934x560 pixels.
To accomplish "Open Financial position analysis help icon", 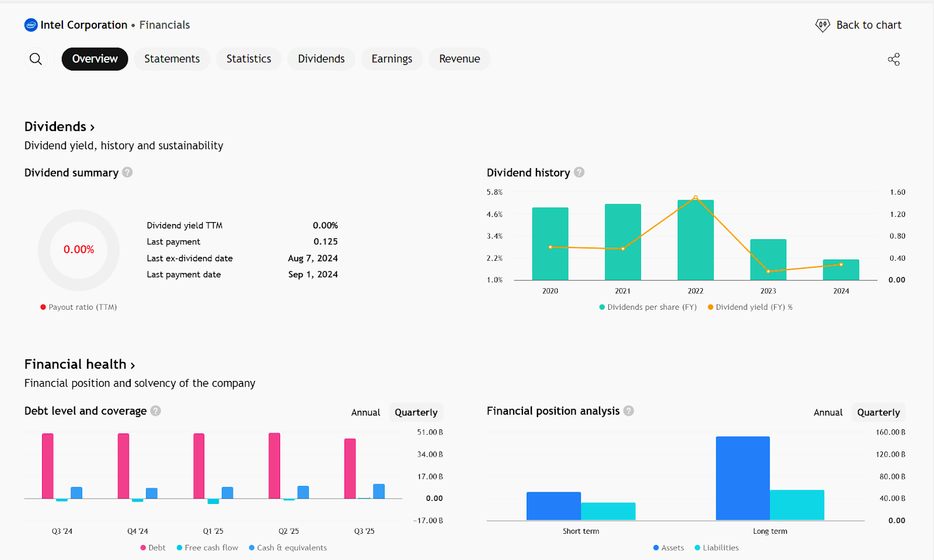I will pos(629,411).
